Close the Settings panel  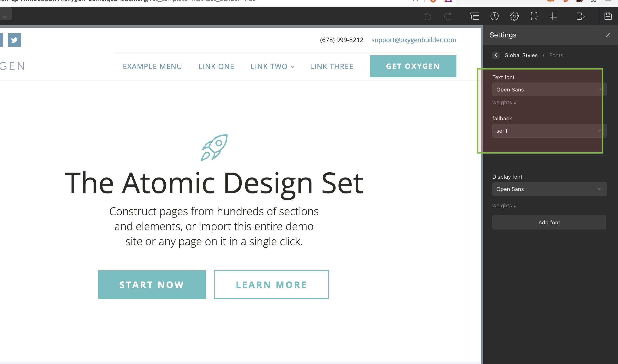pyautogui.click(x=608, y=35)
